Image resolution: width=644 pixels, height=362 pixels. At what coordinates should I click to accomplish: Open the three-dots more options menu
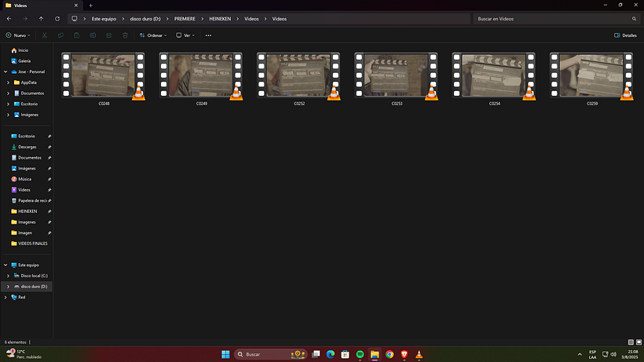(x=208, y=35)
